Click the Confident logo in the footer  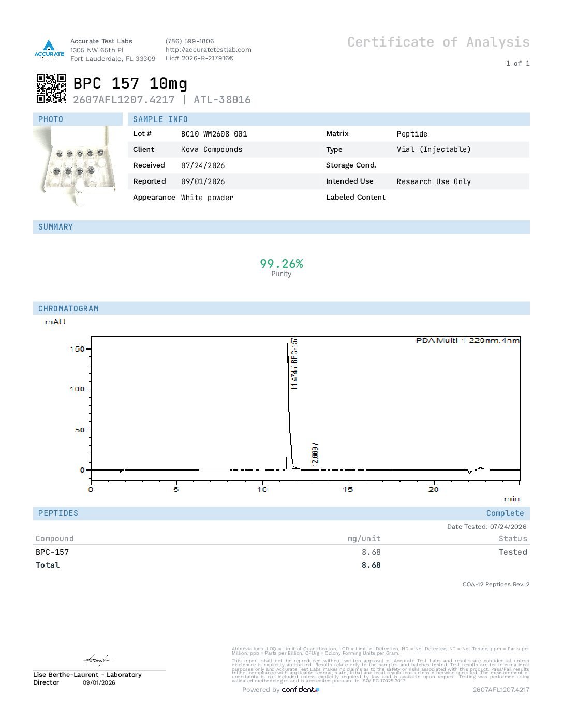pyautogui.click(x=301, y=689)
